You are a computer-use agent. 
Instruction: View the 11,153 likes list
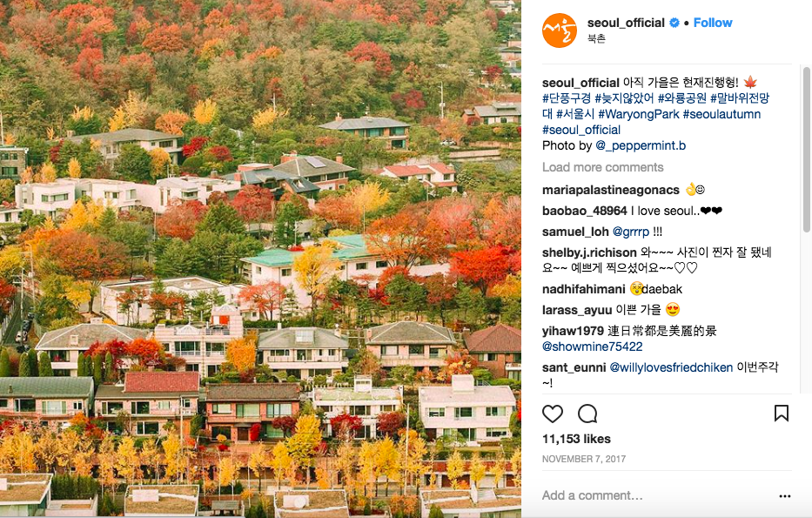click(x=576, y=439)
